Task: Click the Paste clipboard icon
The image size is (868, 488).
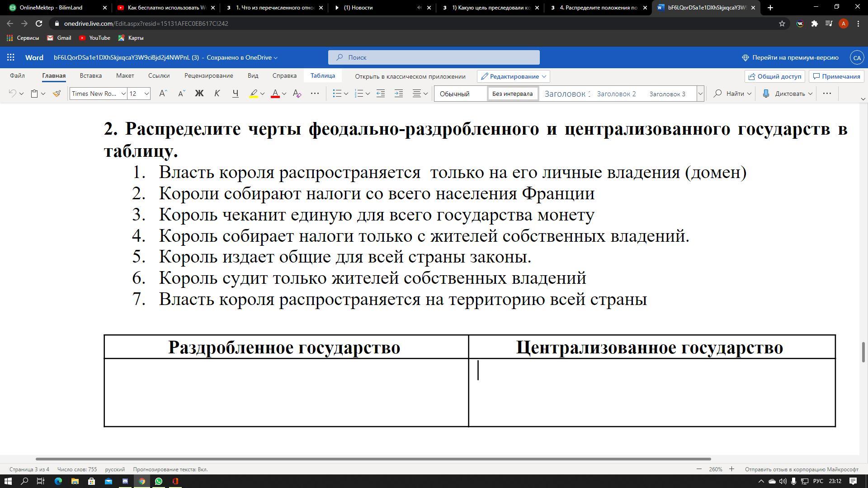Action: click(x=34, y=94)
